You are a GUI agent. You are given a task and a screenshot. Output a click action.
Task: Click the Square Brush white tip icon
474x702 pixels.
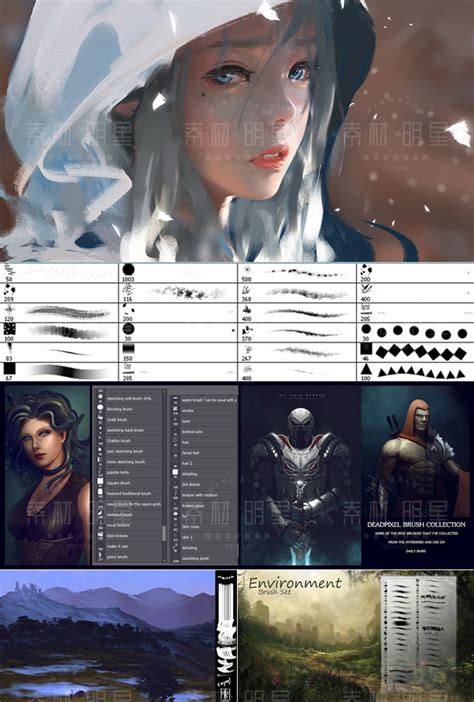[100, 482]
